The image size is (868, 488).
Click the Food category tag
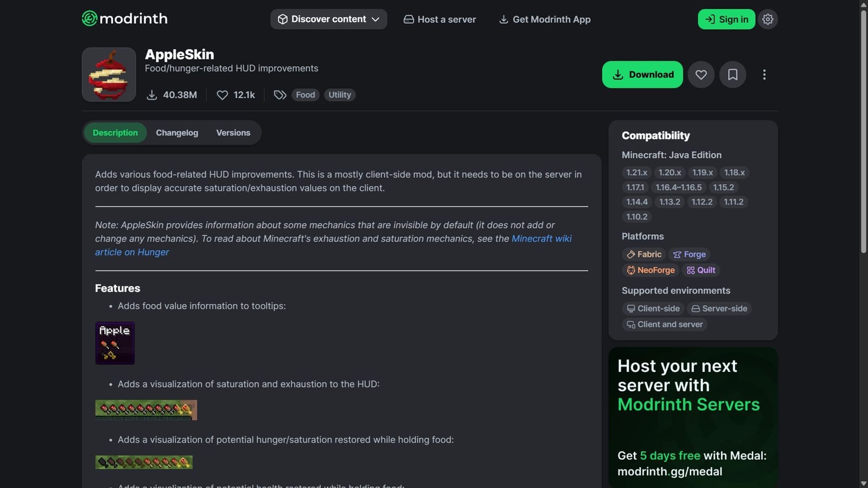tap(305, 94)
